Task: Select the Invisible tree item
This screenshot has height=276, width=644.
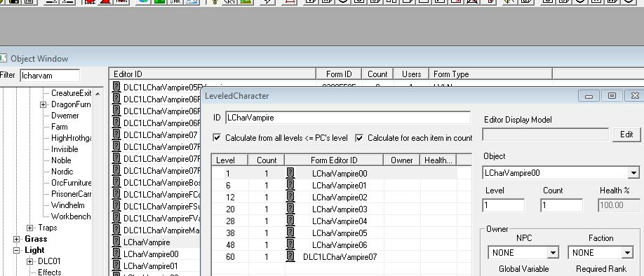Action: coord(65,149)
